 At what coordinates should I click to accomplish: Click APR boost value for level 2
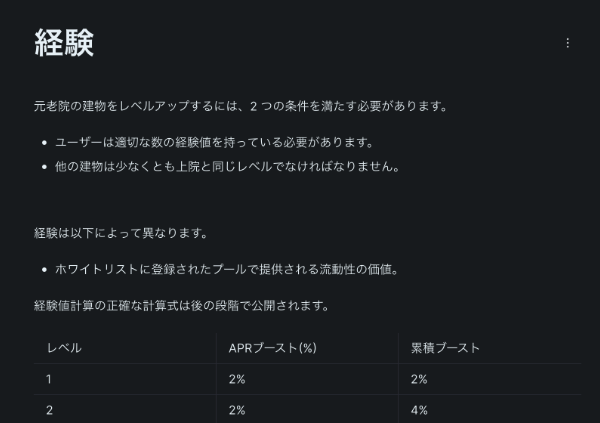click(x=237, y=410)
